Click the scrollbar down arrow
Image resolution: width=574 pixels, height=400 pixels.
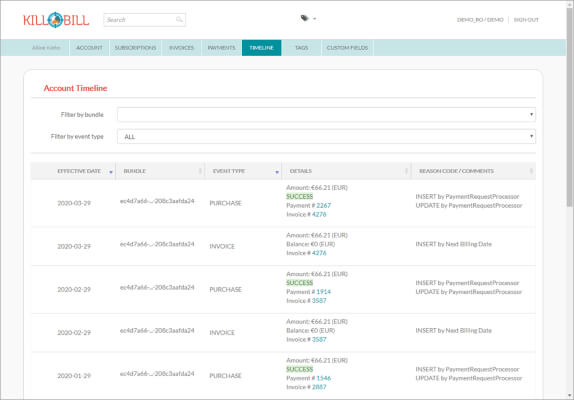[x=570, y=396]
